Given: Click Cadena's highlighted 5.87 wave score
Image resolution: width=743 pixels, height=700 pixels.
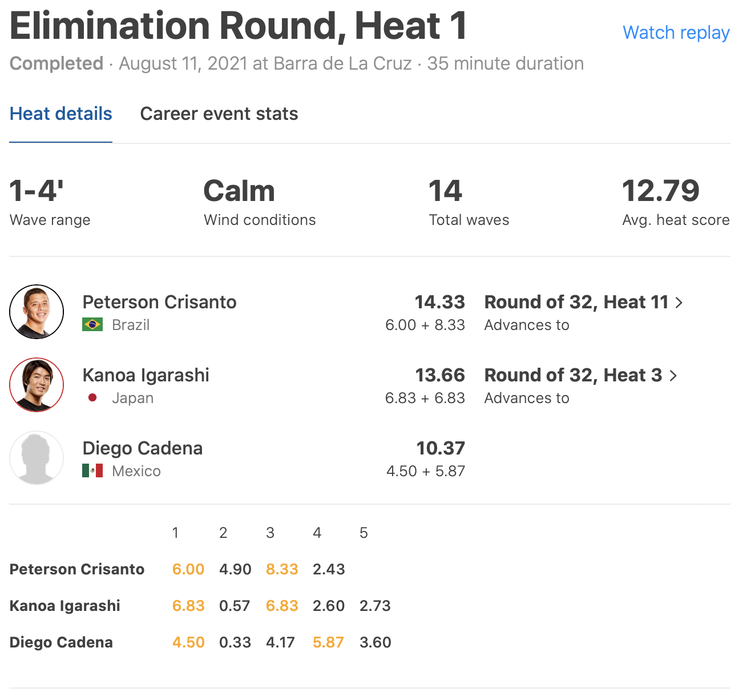Looking at the screenshot, I should tap(328, 642).
